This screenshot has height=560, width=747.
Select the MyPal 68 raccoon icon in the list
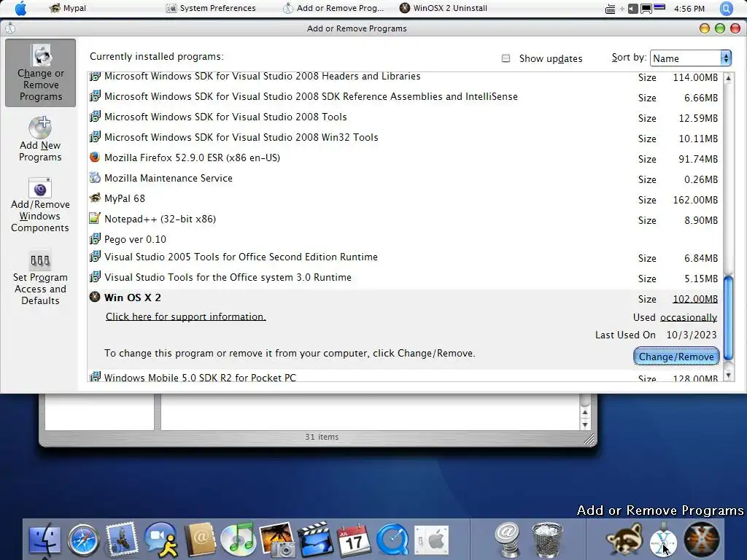(95, 198)
